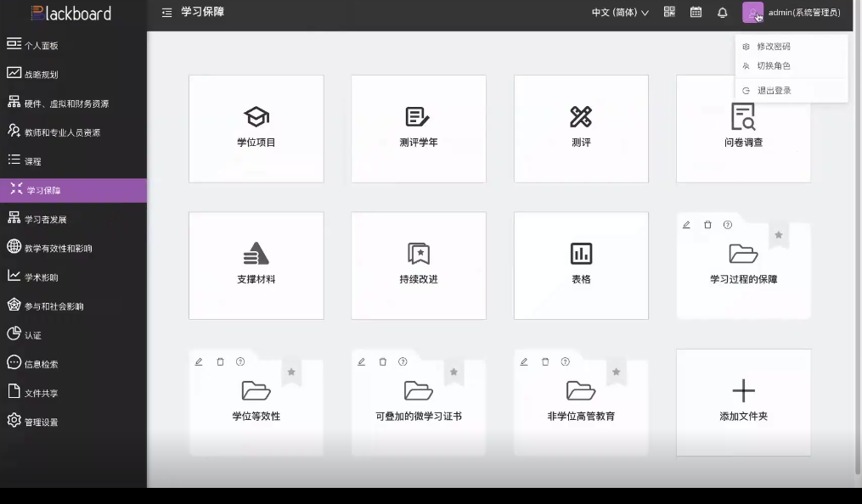Open the 持续改进 tile

click(418, 265)
